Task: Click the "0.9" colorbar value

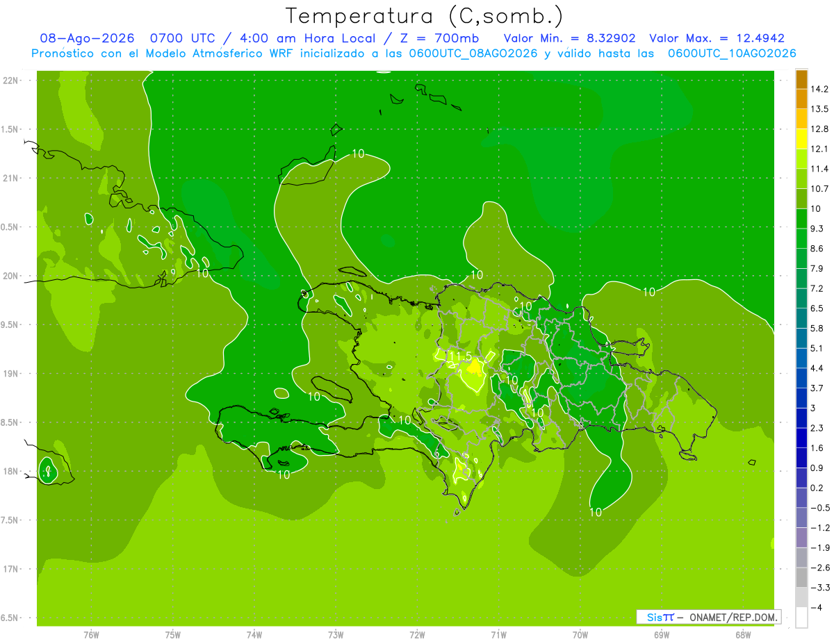Action: pyautogui.click(x=818, y=468)
